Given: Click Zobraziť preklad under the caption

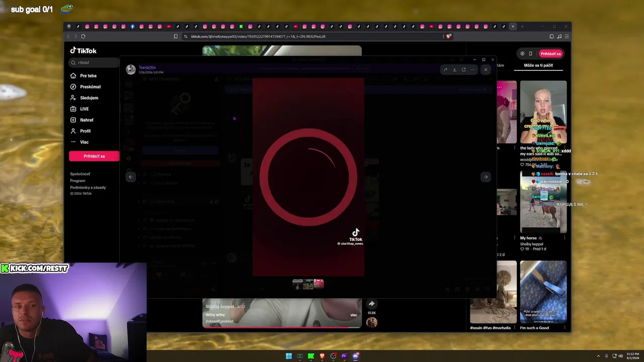Looking at the screenshot, I should coord(219,321).
